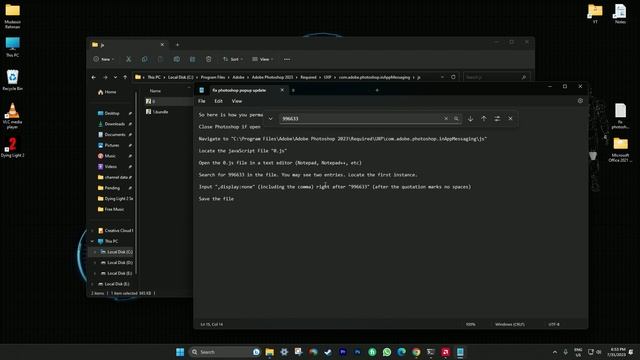
Task: Open recent locations chevron next to forward arrow
Action: click(116, 77)
